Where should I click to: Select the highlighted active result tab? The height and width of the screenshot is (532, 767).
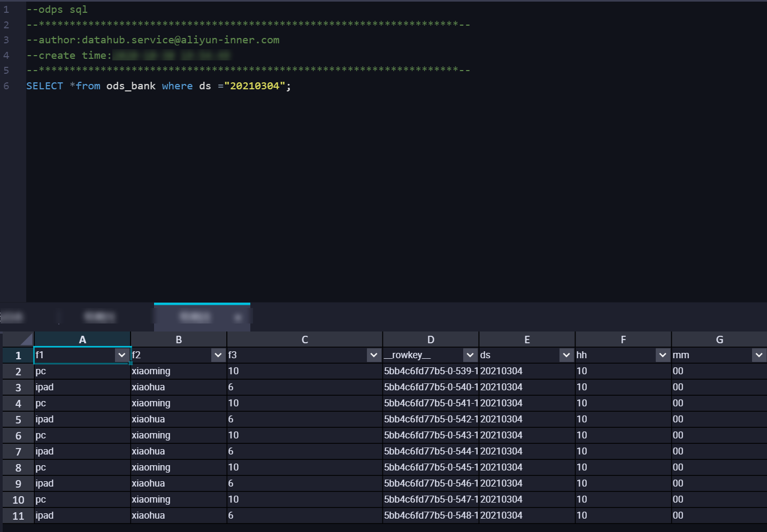coord(196,317)
